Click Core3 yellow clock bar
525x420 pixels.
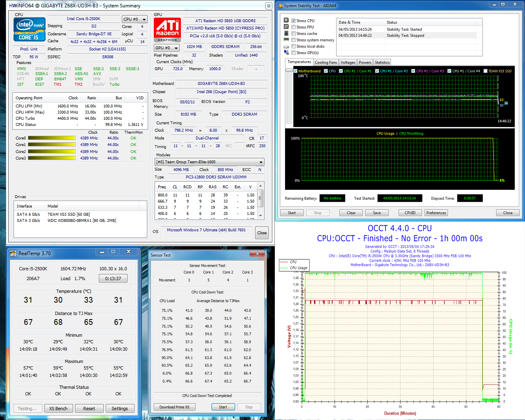click(51, 158)
